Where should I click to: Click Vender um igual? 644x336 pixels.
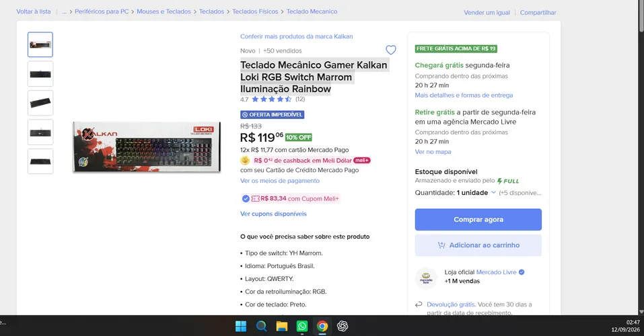click(x=487, y=12)
